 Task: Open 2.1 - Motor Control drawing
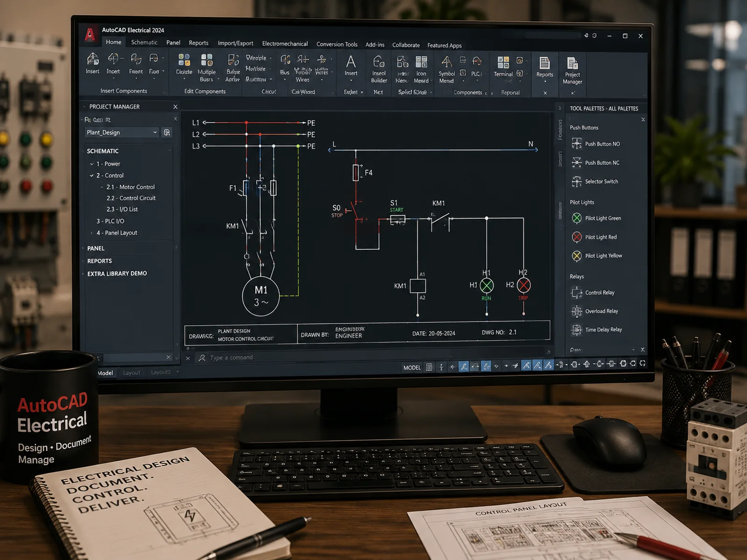pyautogui.click(x=130, y=187)
